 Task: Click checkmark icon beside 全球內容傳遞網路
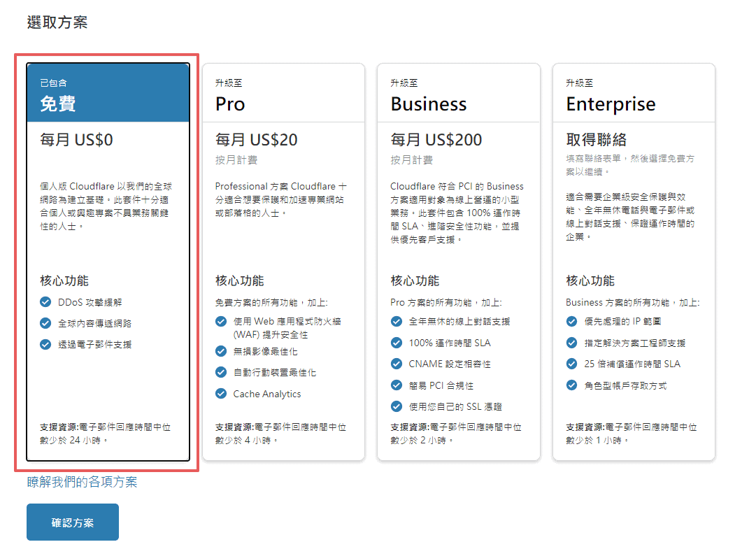(45, 323)
